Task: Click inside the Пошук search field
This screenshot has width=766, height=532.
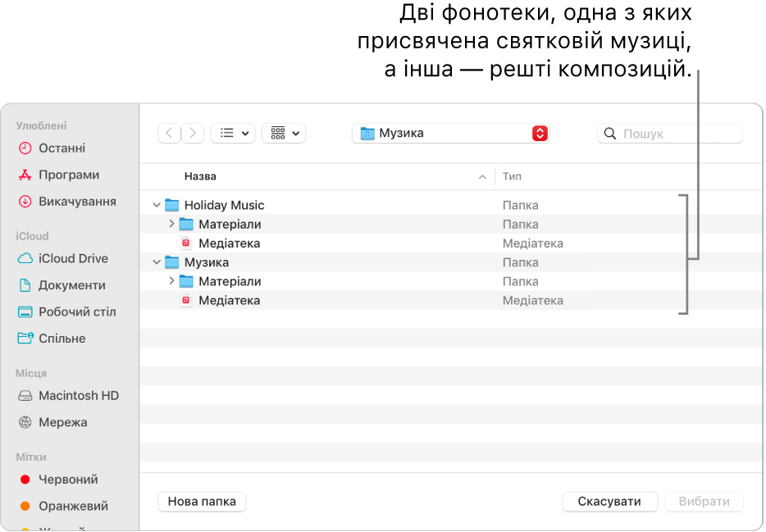Action: pyautogui.click(x=668, y=133)
